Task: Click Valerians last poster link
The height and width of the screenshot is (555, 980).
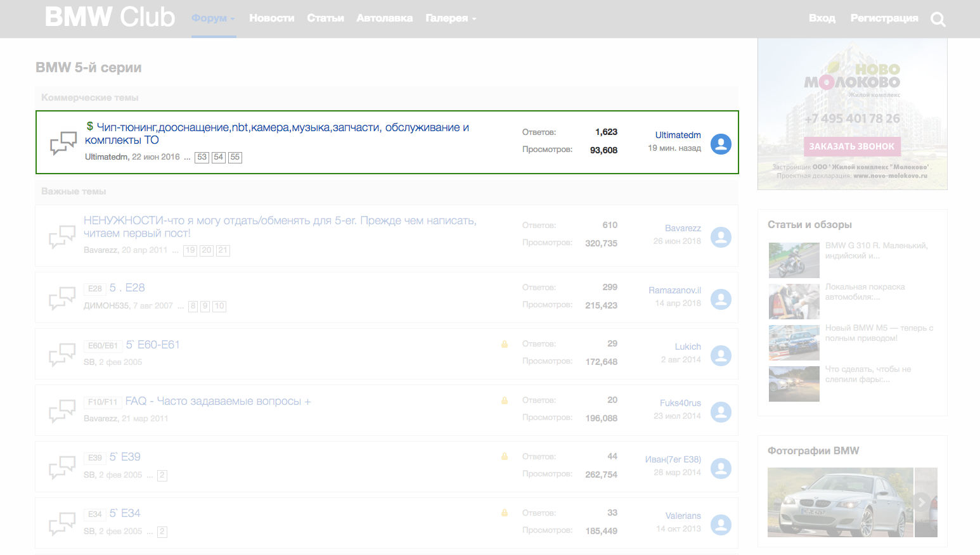Action: pos(683,516)
